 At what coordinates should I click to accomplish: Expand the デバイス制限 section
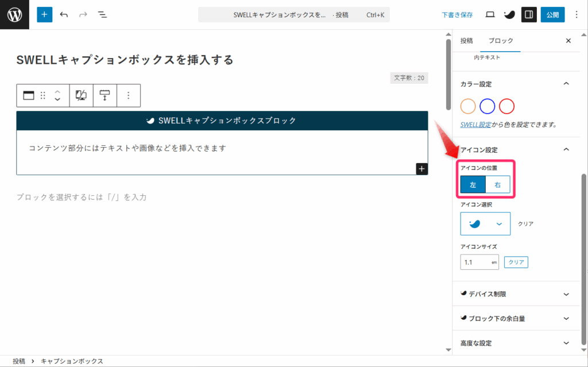pyautogui.click(x=516, y=294)
